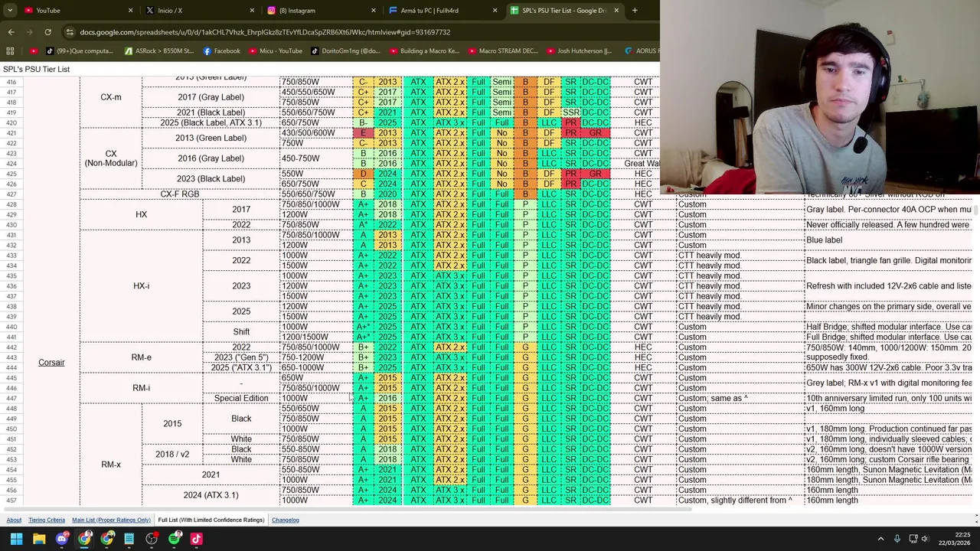Open the tab search dropdown arrow
Screen dimensions: 980x551
10,11
